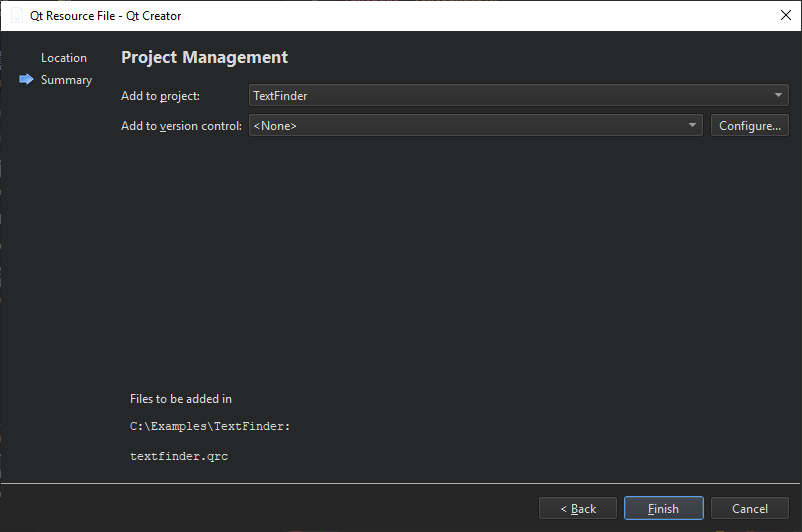The width and height of the screenshot is (802, 532).
Task: Close the Qt Resource File dialog
Action: tap(785, 16)
